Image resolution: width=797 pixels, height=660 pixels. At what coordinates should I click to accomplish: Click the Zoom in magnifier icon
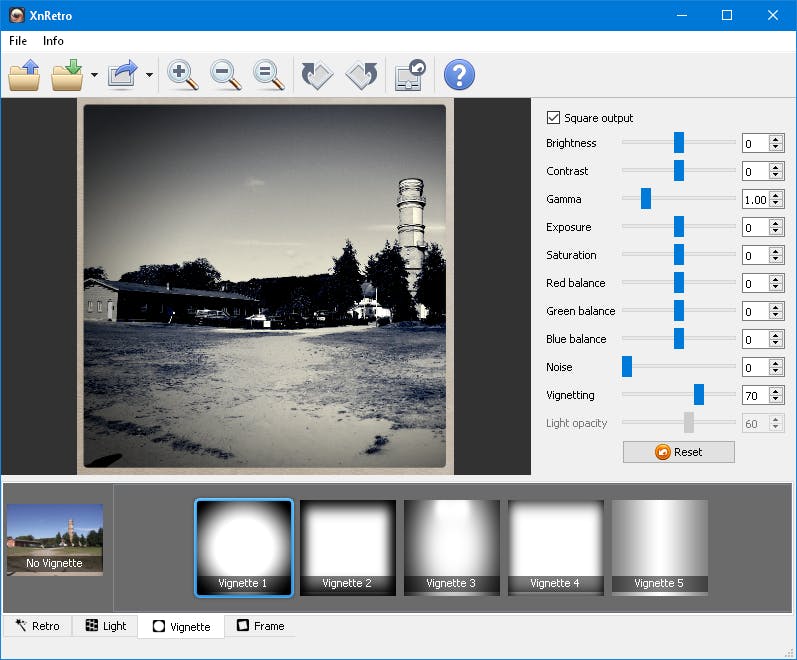point(182,75)
